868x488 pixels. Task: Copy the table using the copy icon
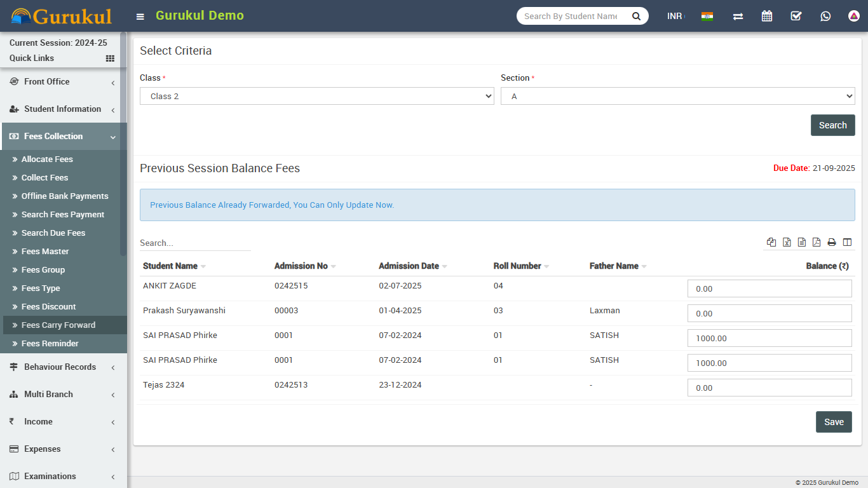[771, 242]
